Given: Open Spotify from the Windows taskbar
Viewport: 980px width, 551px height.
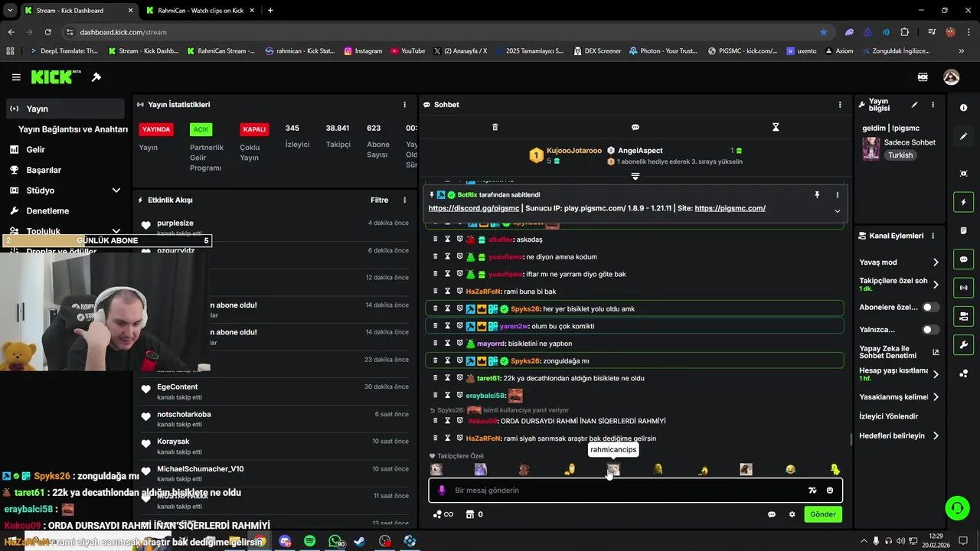Looking at the screenshot, I should pos(309,541).
